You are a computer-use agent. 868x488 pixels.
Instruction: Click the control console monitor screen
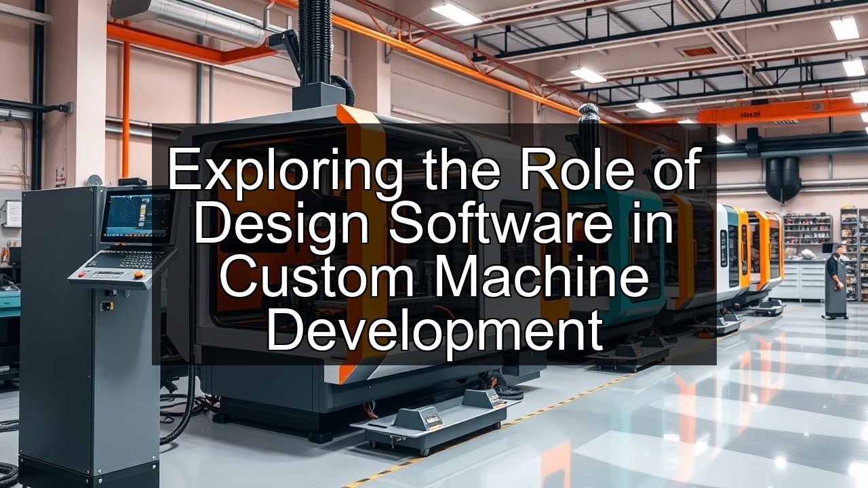pyautogui.click(x=135, y=216)
